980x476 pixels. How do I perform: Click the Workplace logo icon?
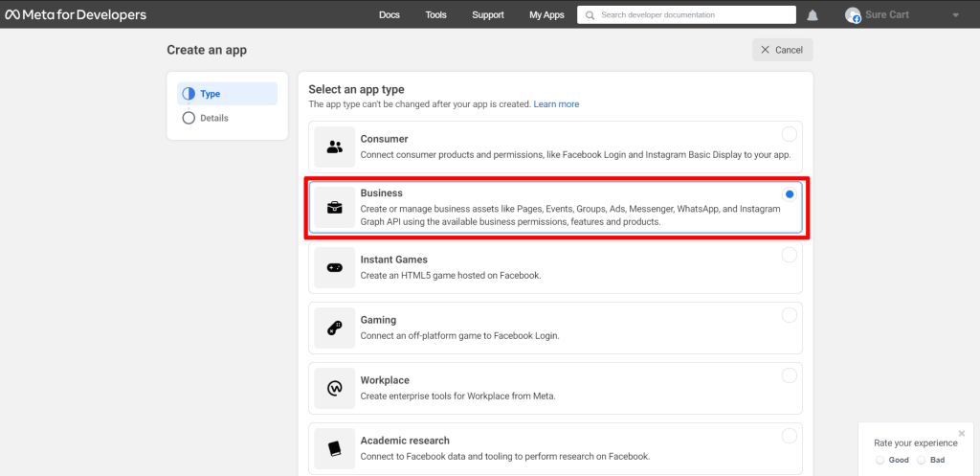(x=334, y=388)
